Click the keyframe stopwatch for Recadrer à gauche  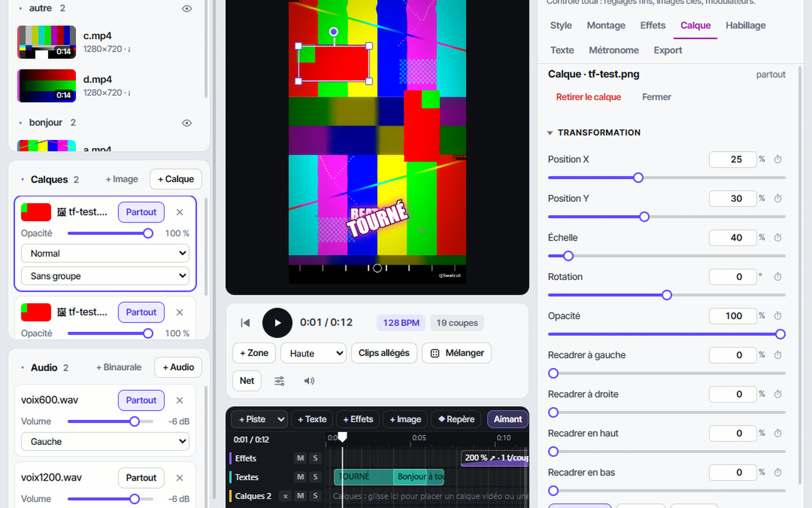pos(778,355)
